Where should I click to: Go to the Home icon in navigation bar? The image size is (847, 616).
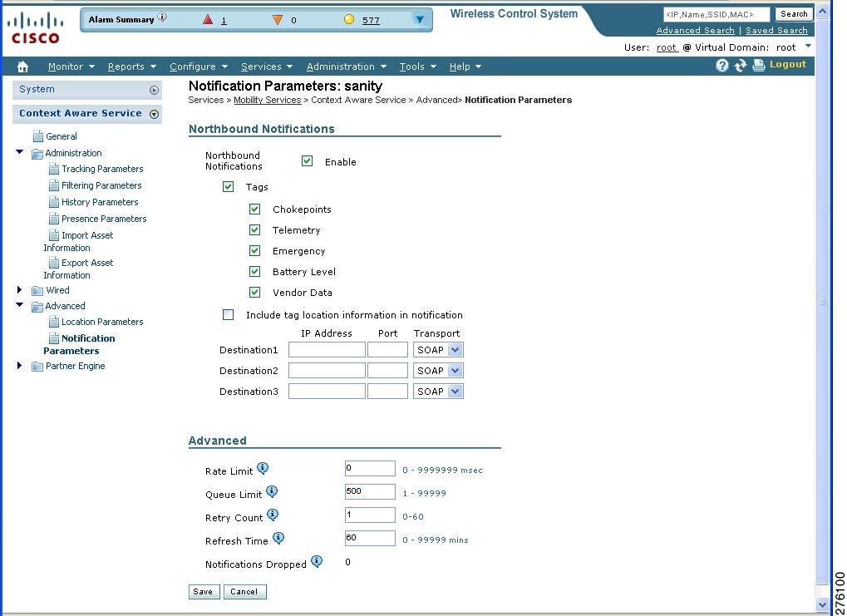click(x=22, y=67)
